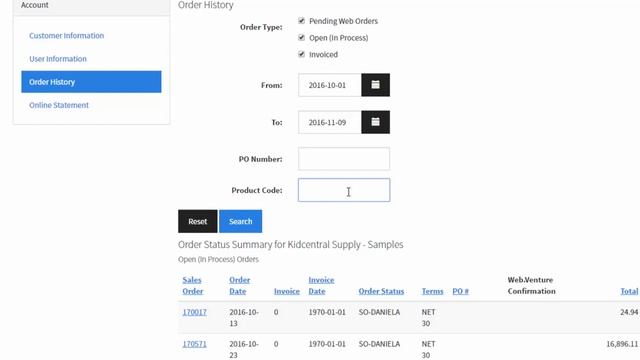Image resolution: width=640 pixels, height=360 pixels.
Task: Focus the PO Number field
Action: [344, 159]
